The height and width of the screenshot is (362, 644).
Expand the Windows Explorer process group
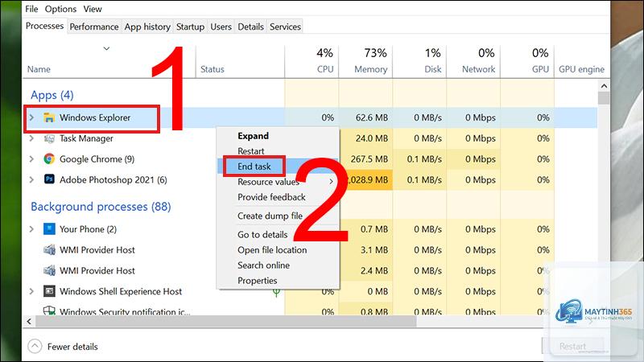point(31,117)
